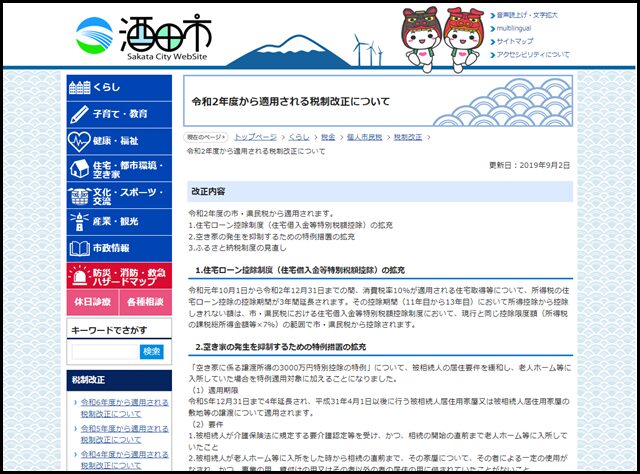Open the 市政情報 menu item

(x=119, y=248)
